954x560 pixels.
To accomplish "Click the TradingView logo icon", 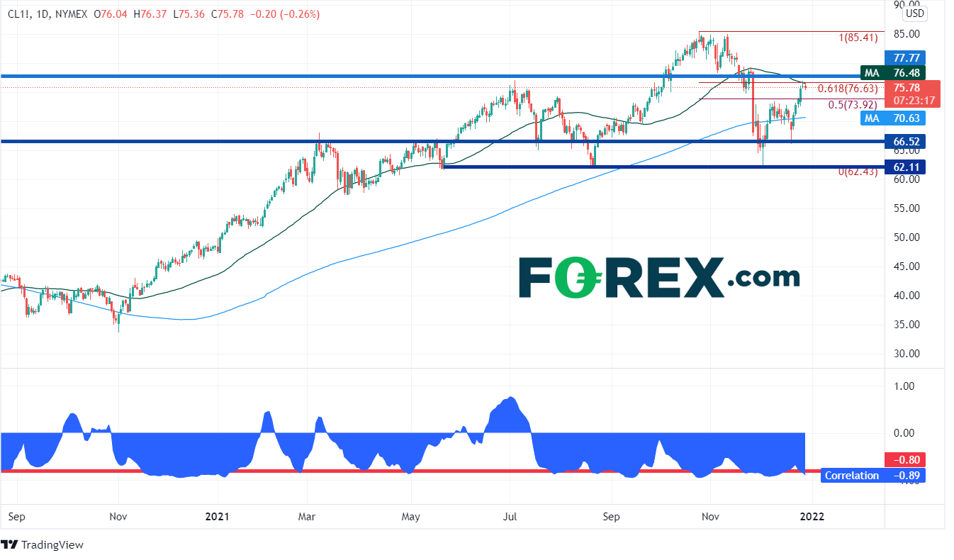I will pyautogui.click(x=10, y=545).
